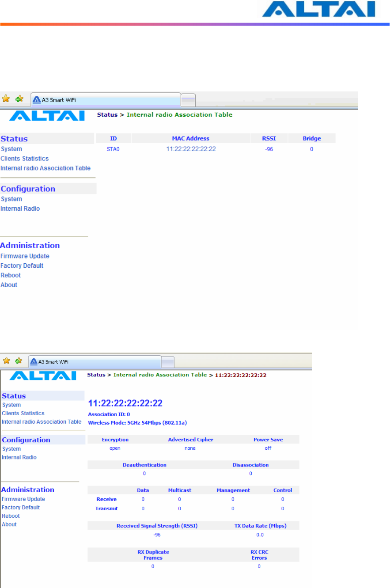Open Internal radio Association Table link, upper sidebar
This screenshot has width=390, height=588.
(45, 168)
